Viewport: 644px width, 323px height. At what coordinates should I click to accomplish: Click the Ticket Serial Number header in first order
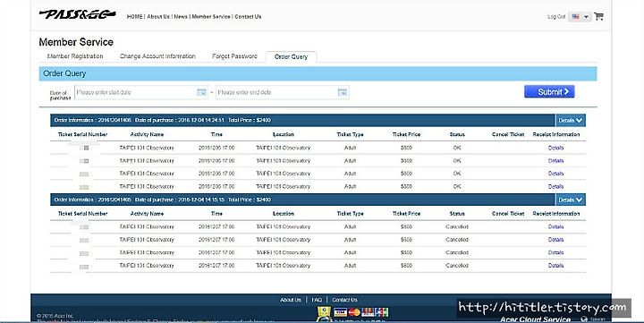point(82,134)
